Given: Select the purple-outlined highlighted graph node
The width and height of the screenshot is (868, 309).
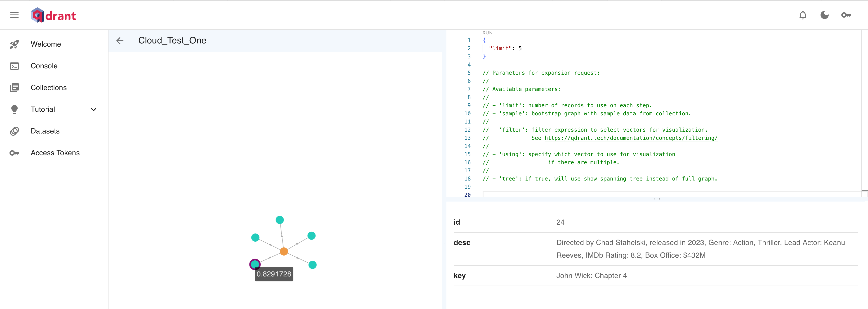Looking at the screenshot, I should (x=255, y=264).
